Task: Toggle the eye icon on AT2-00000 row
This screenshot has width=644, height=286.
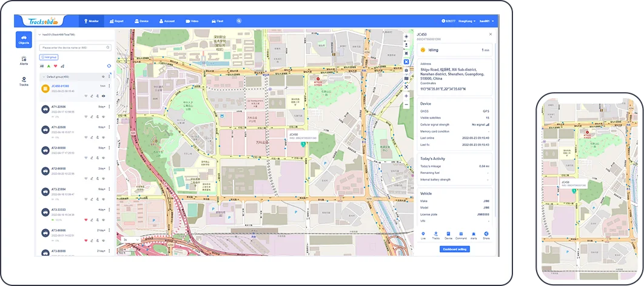Action: tap(104, 158)
